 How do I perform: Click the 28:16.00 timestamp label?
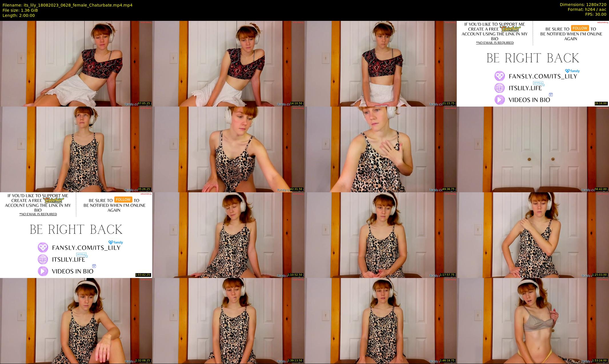point(601,103)
